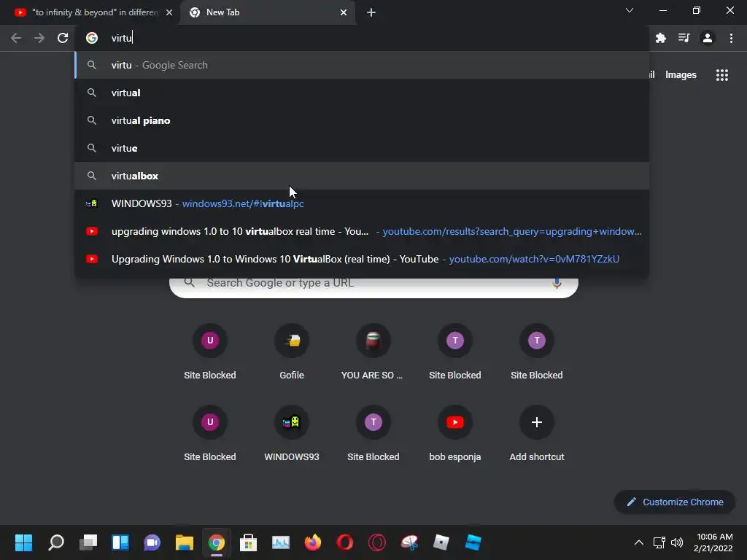This screenshot has height=560, width=747.
Task: Open the Windows Start menu
Action: [24, 542]
